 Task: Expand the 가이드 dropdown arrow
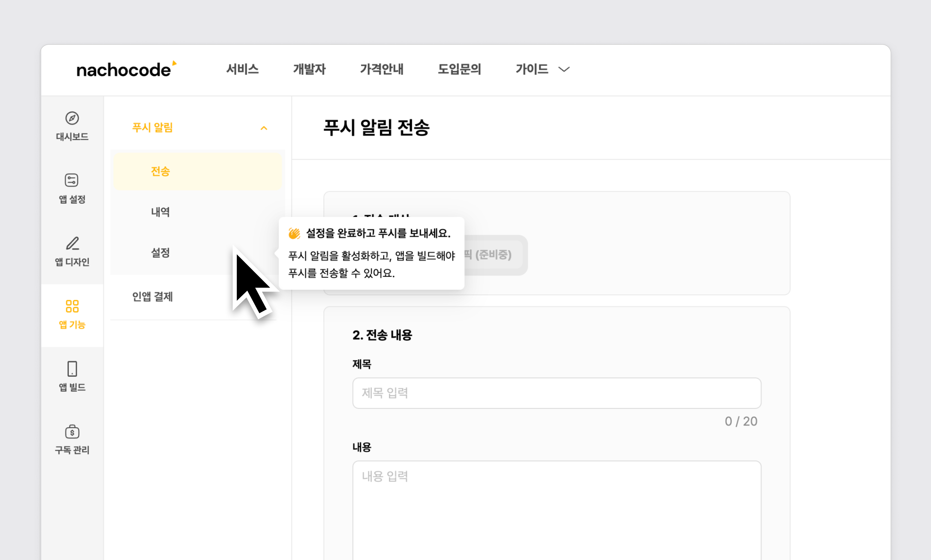(x=564, y=69)
